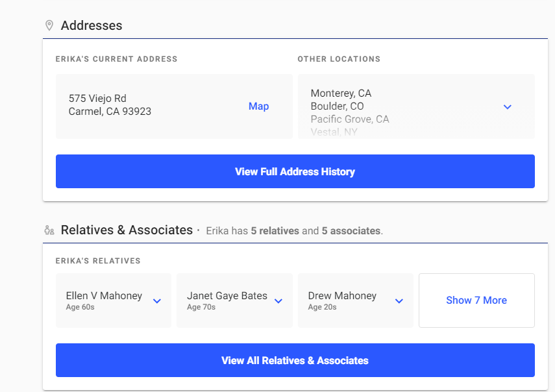Expand Drew Mahoney's details
The width and height of the screenshot is (555, 392).
(x=399, y=301)
